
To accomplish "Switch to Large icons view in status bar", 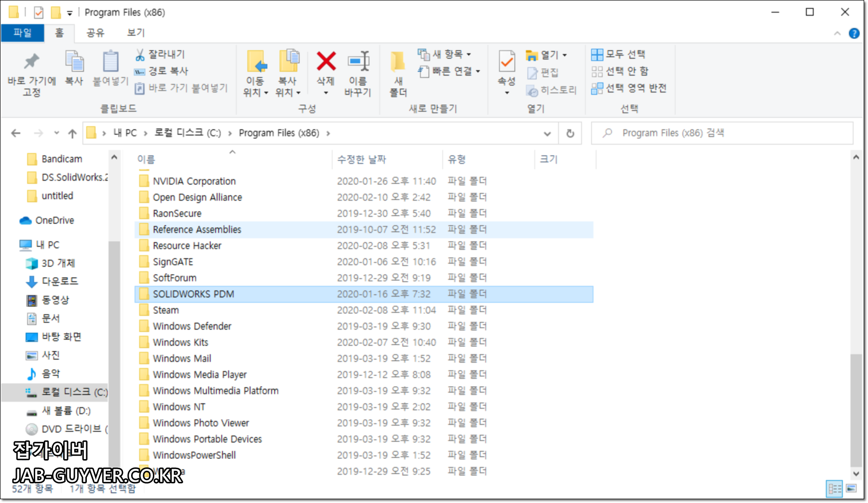I will pos(852,489).
